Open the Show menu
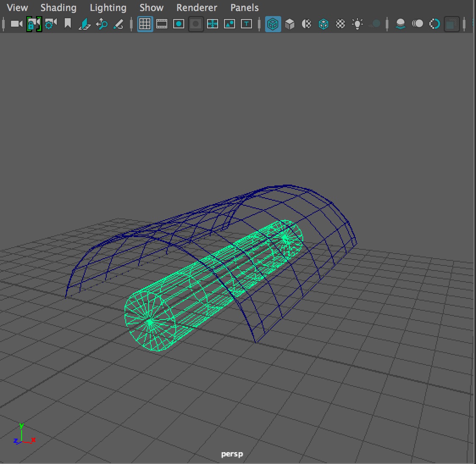476x464 pixels. coord(152,8)
